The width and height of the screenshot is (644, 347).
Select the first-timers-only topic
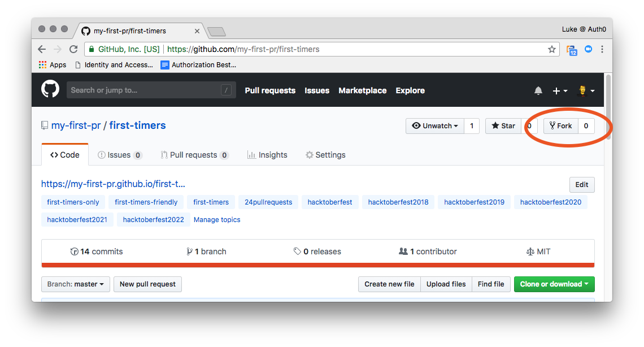(x=73, y=202)
